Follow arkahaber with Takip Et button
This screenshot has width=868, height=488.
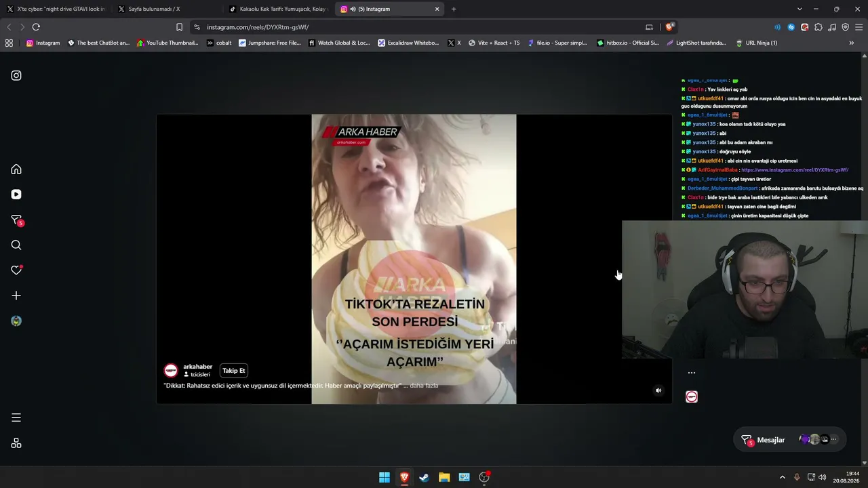coord(234,371)
